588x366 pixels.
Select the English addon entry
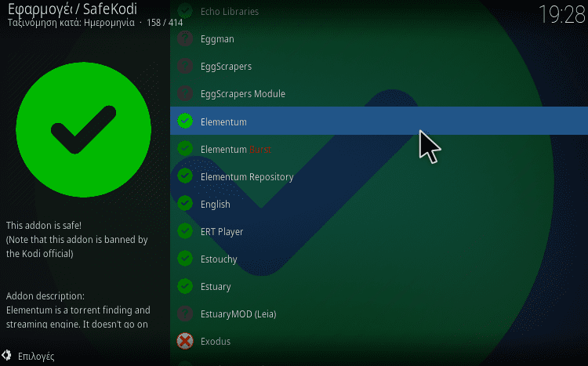[x=379, y=203]
